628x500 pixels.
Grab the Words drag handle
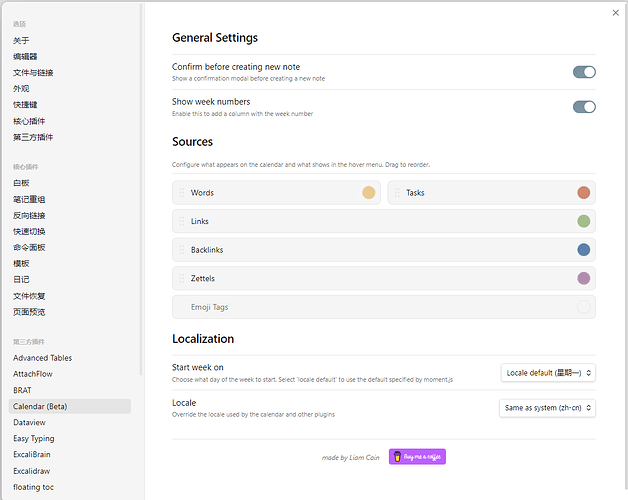click(x=182, y=193)
